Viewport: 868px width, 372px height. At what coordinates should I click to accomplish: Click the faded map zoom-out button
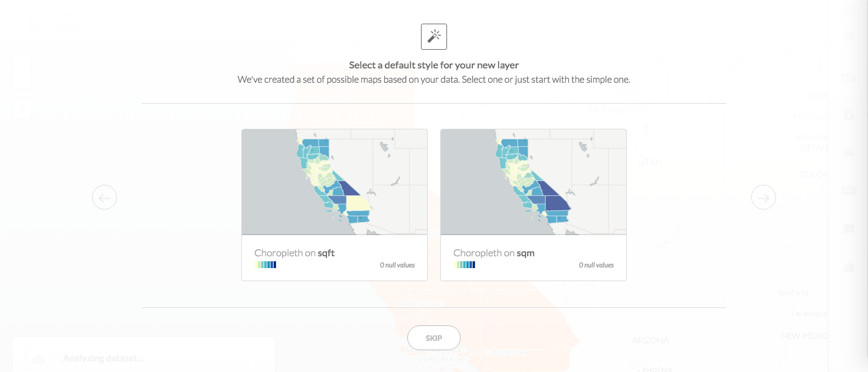click(22, 80)
